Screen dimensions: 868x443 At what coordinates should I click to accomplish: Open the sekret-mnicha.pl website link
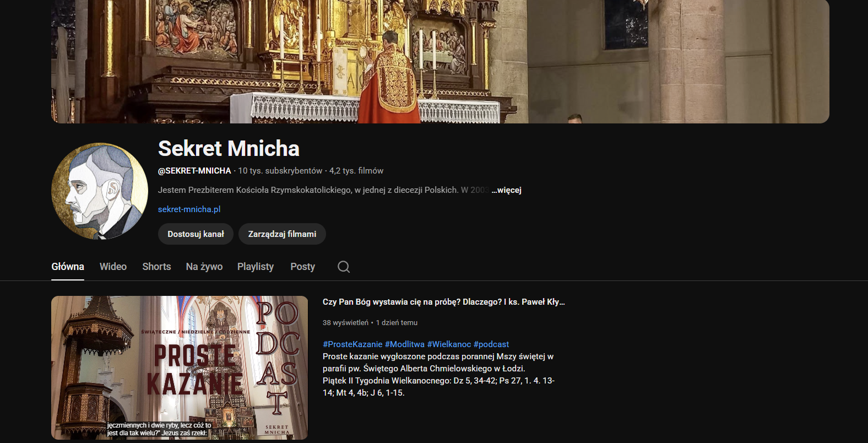click(189, 209)
